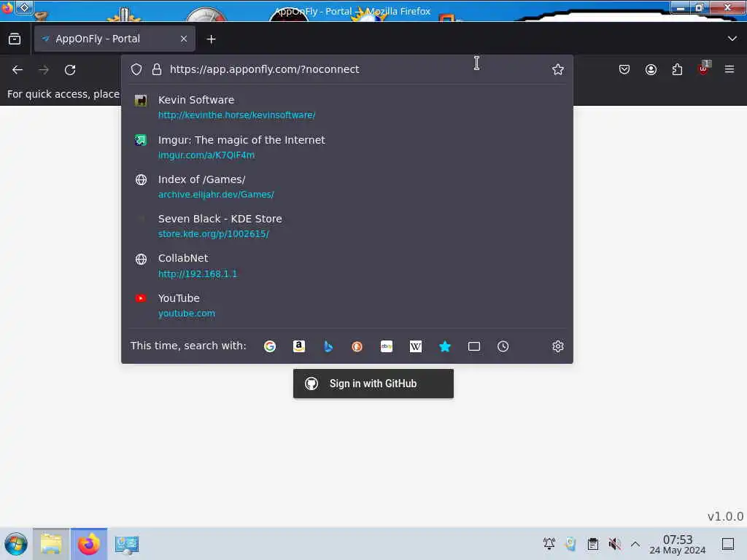Image resolution: width=747 pixels, height=560 pixels.
Task: Search this time with Google
Action: pyautogui.click(x=270, y=346)
